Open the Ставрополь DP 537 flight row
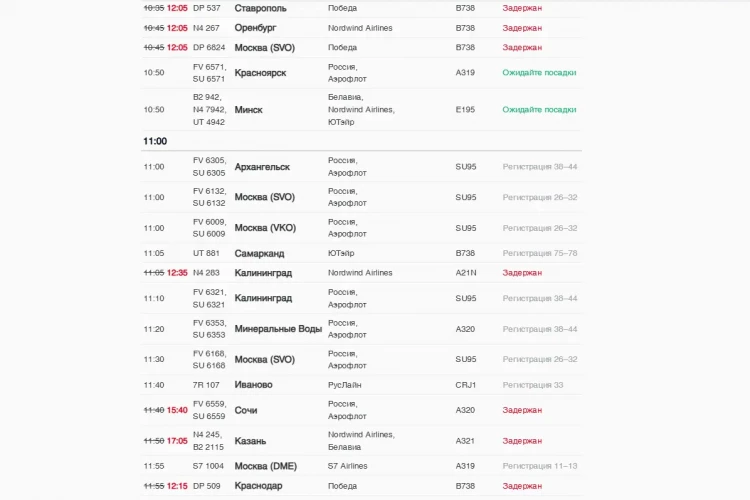This screenshot has height=500, width=750. point(361,8)
